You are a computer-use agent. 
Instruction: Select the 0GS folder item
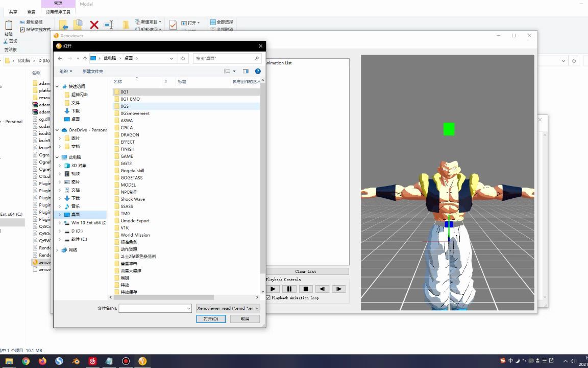[124, 106]
